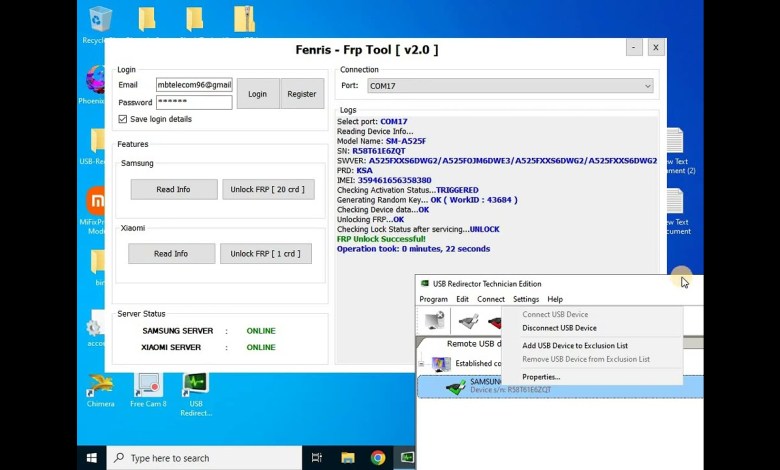Click the IMEI value 359461656358380
This screenshot has height=470, width=780.
pyautogui.click(x=394, y=180)
